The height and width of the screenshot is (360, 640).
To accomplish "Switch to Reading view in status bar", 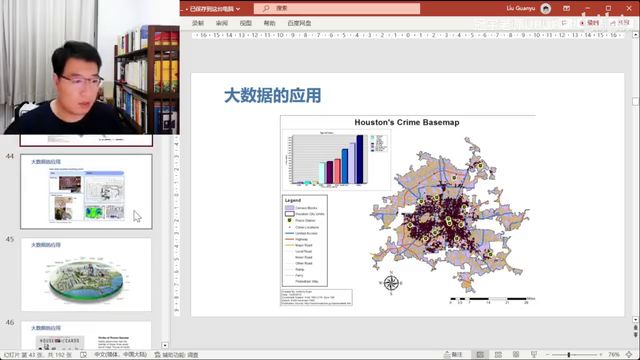I will 516,355.
